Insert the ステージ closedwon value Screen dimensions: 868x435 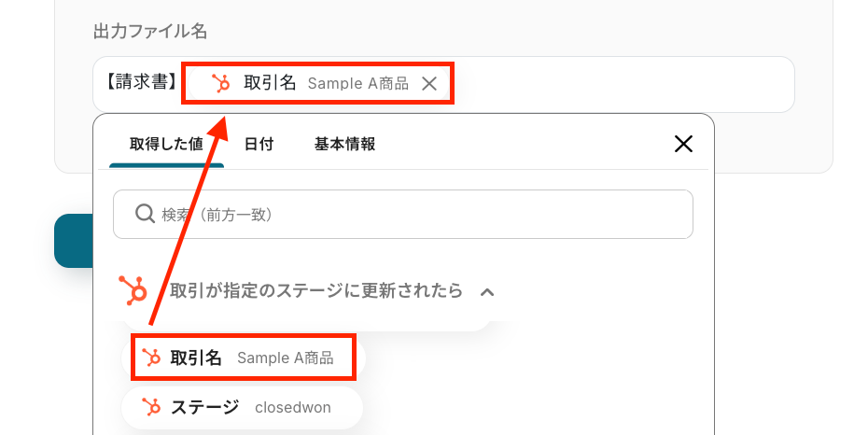tap(242, 407)
